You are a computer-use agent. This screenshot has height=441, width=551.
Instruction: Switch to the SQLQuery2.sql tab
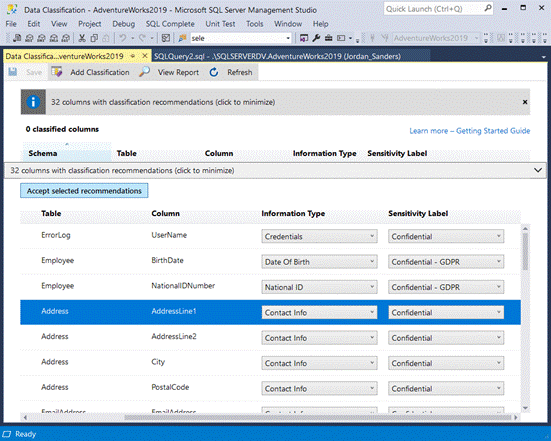click(277, 56)
